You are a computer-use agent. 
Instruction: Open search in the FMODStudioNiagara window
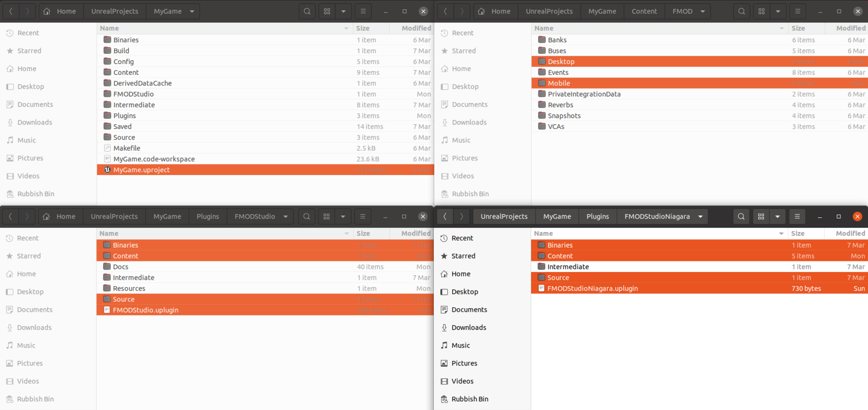tap(741, 216)
